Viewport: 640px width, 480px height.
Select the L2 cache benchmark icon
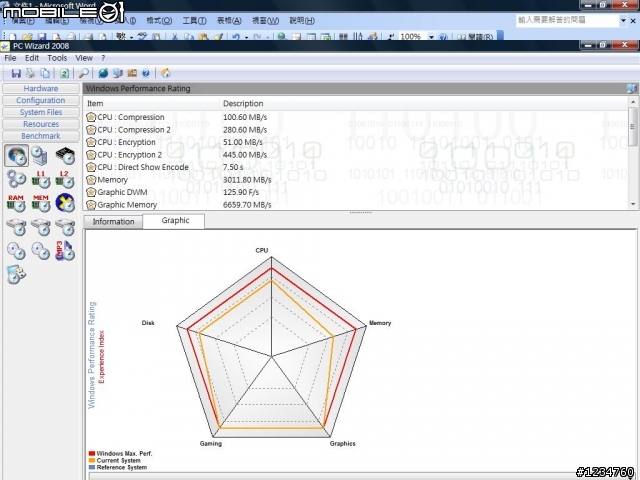[65, 179]
